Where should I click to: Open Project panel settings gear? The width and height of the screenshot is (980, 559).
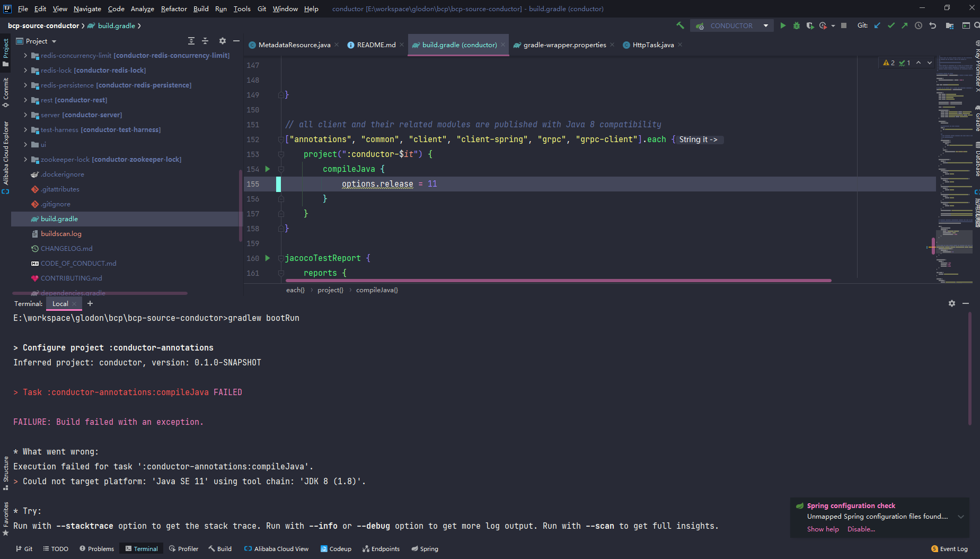(223, 41)
